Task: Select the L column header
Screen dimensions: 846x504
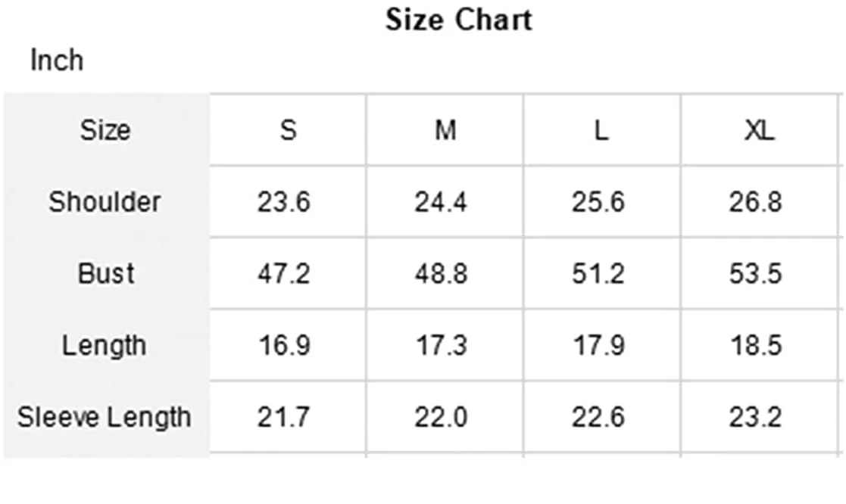Action: (x=601, y=130)
